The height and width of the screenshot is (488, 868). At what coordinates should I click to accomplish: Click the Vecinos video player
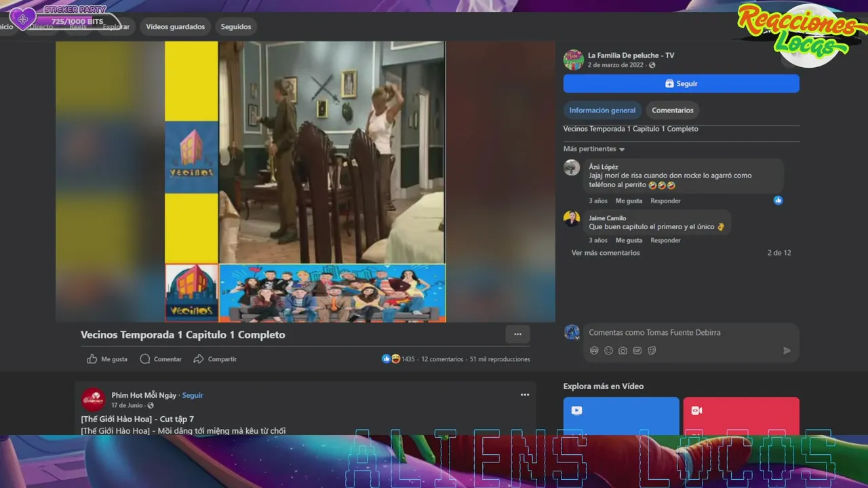tap(305, 182)
